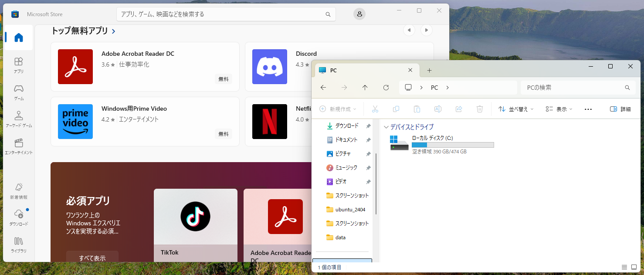
Task: Click the monitor icon in Explorer address bar
Action: click(x=408, y=88)
